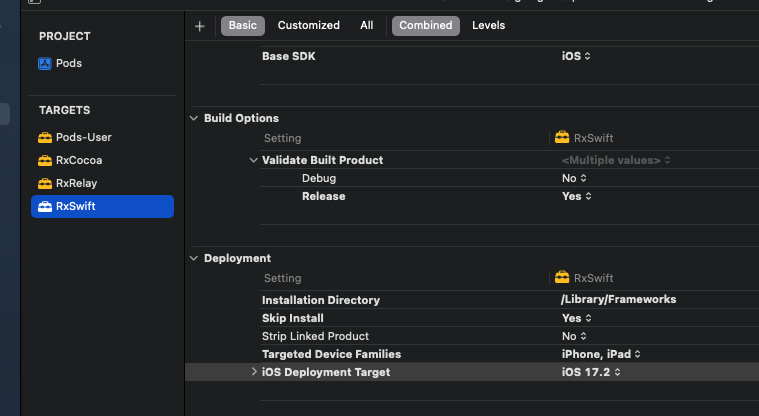Change the Release value from Yes

coord(577,196)
